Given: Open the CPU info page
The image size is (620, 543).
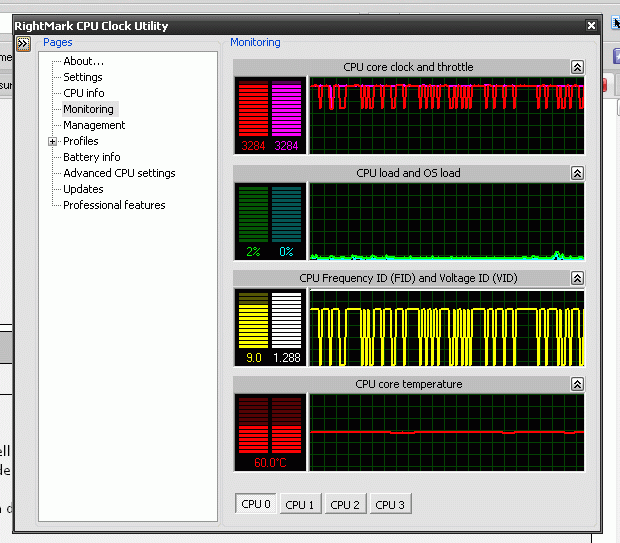Looking at the screenshot, I should (x=84, y=93).
